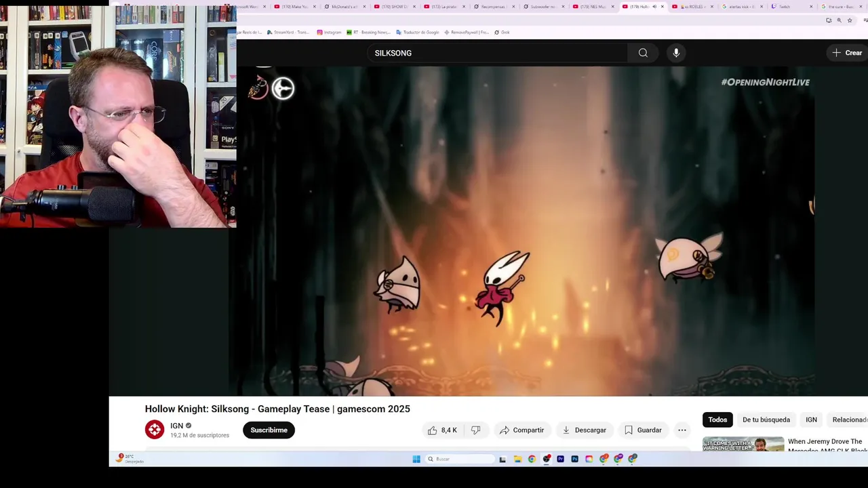Click the SILKSONG search input field
Viewport: 868px width, 488px height.
coord(498,53)
